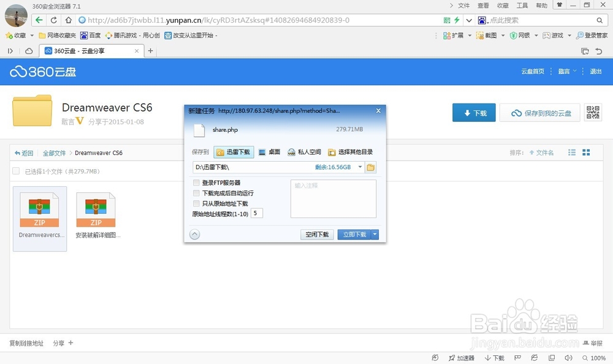Open the 下载 manager in status bar

[494, 358]
